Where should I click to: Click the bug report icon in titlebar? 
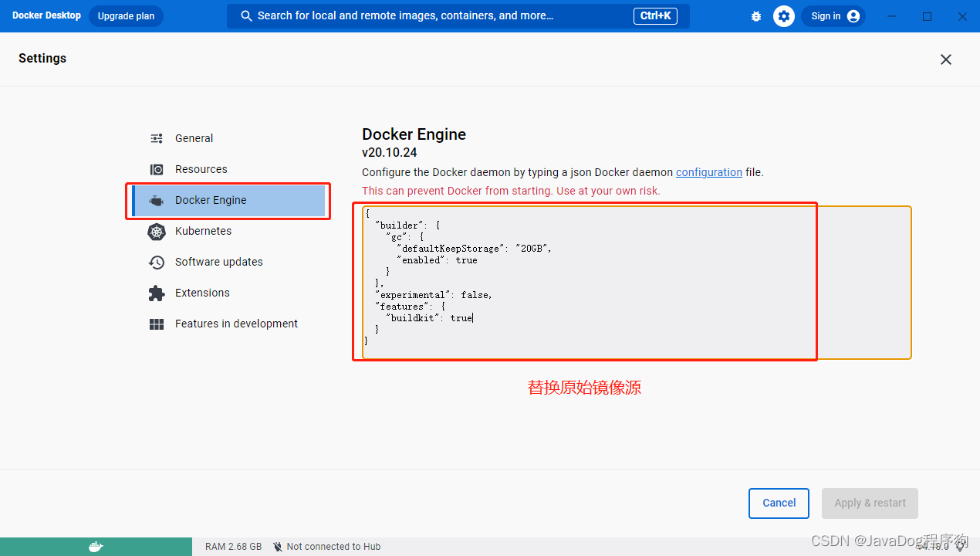coord(755,15)
